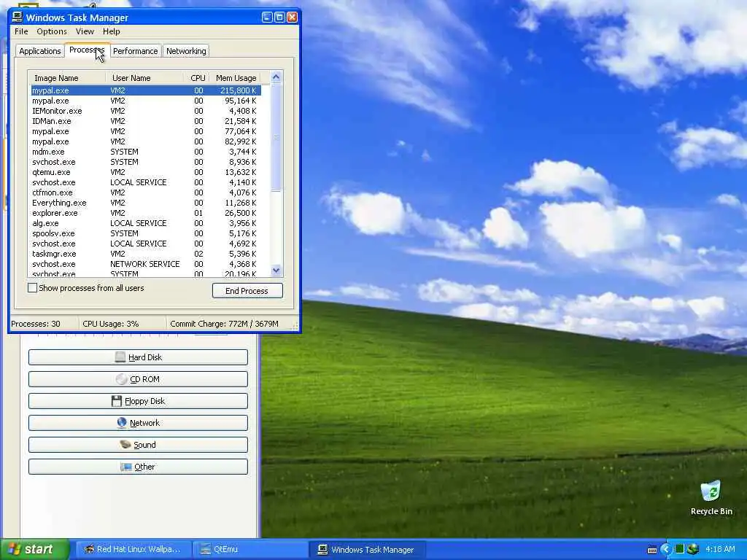
Task: Click the keyboard icon in system tray
Action: (x=652, y=550)
